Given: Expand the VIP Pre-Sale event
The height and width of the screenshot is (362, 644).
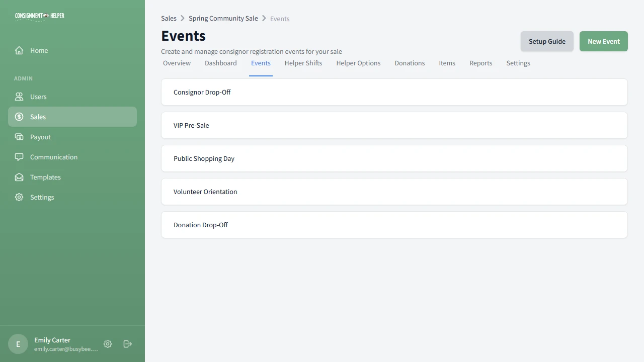Looking at the screenshot, I should [x=394, y=125].
